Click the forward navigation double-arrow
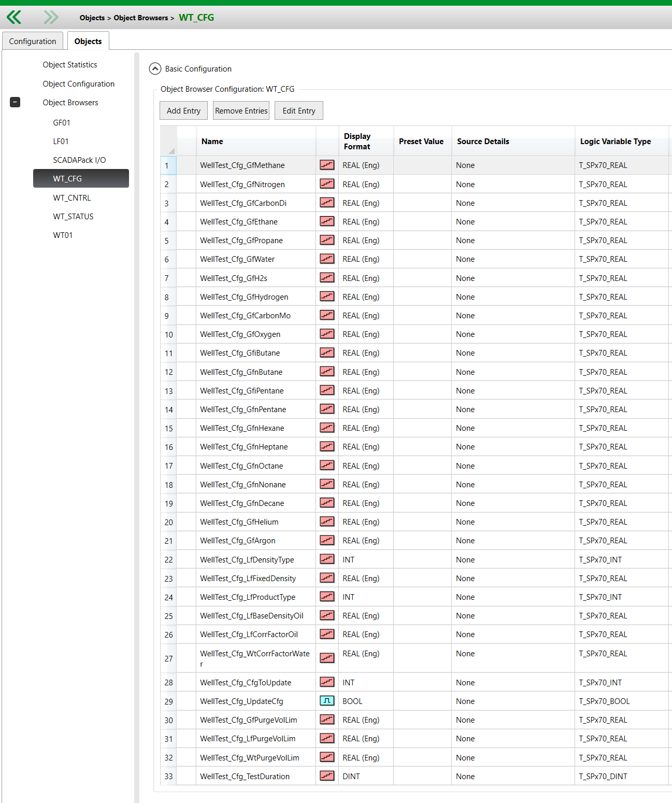This screenshot has height=803, width=672. [51, 18]
